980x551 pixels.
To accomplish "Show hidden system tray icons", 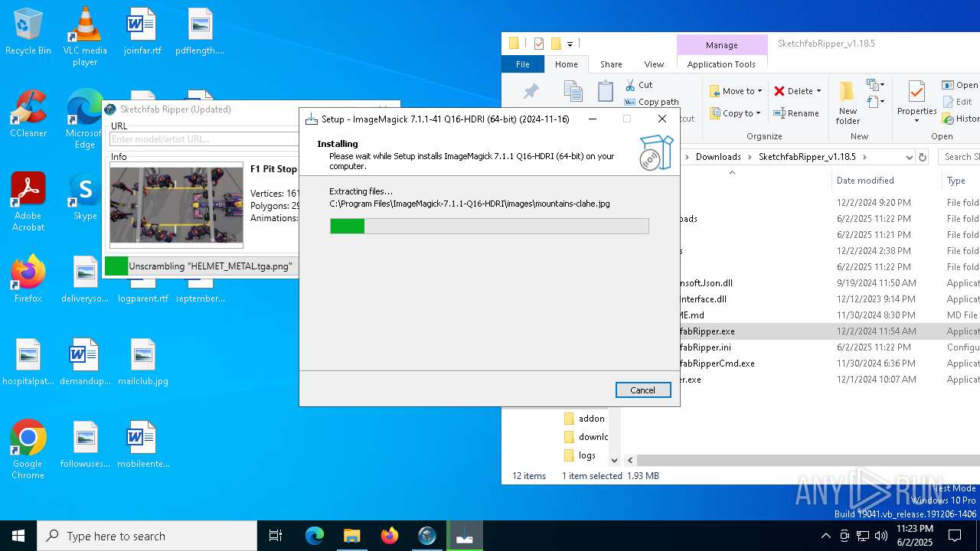I will [x=825, y=536].
